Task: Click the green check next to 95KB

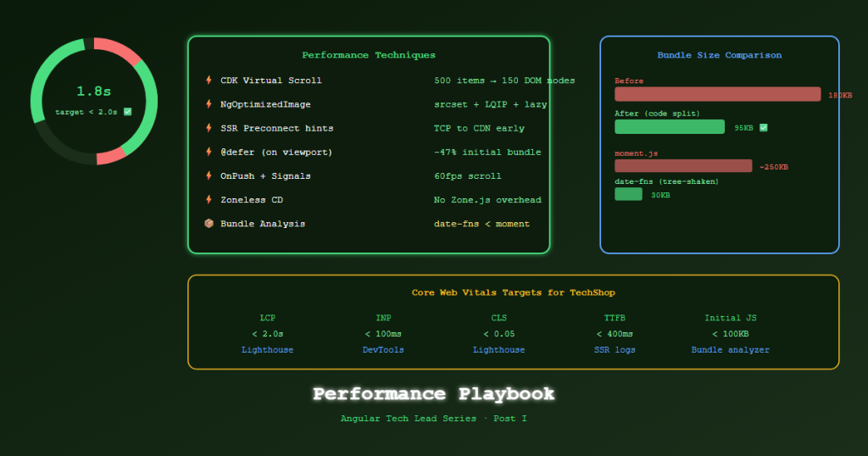Action: [x=764, y=127]
